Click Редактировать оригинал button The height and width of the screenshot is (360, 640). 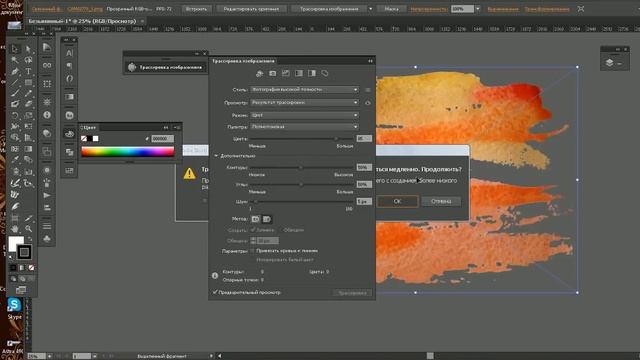click(x=251, y=9)
